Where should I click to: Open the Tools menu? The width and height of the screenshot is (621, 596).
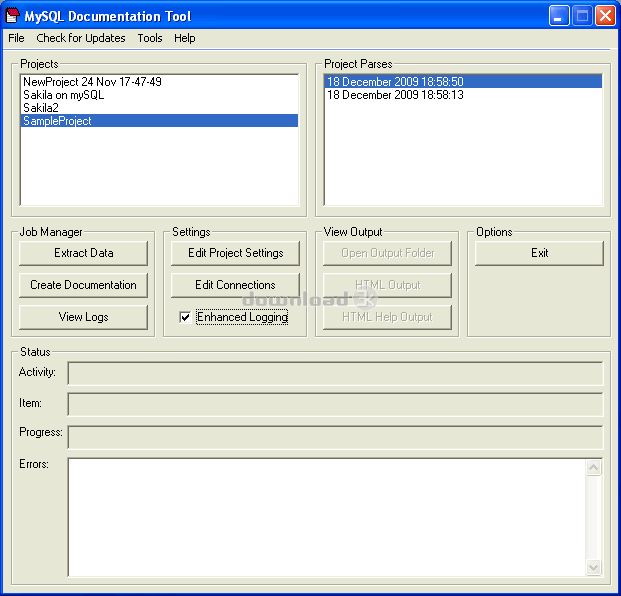[150, 38]
